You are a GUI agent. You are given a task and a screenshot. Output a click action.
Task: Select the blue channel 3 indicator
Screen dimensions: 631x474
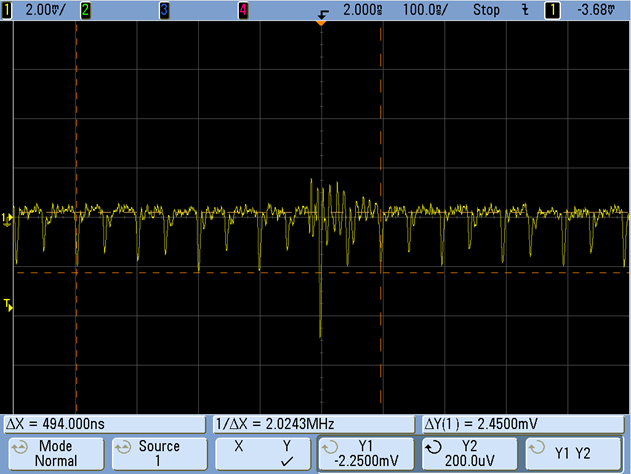click(x=164, y=10)
